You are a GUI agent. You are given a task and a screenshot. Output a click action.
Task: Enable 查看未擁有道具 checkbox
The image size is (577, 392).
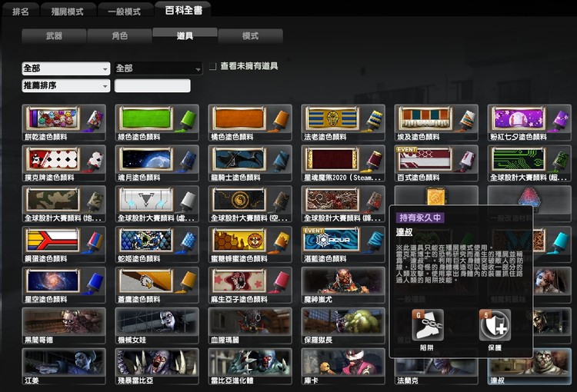(x=212, y=67)
